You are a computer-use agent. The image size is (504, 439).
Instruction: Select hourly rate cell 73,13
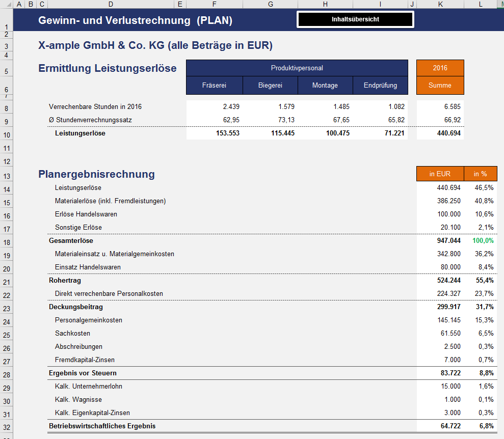pos(270,120)
